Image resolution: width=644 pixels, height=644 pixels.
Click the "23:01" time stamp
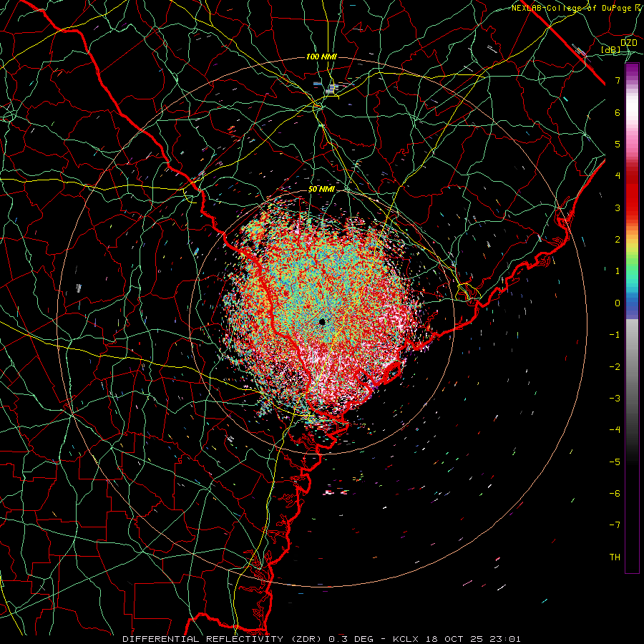504,639
